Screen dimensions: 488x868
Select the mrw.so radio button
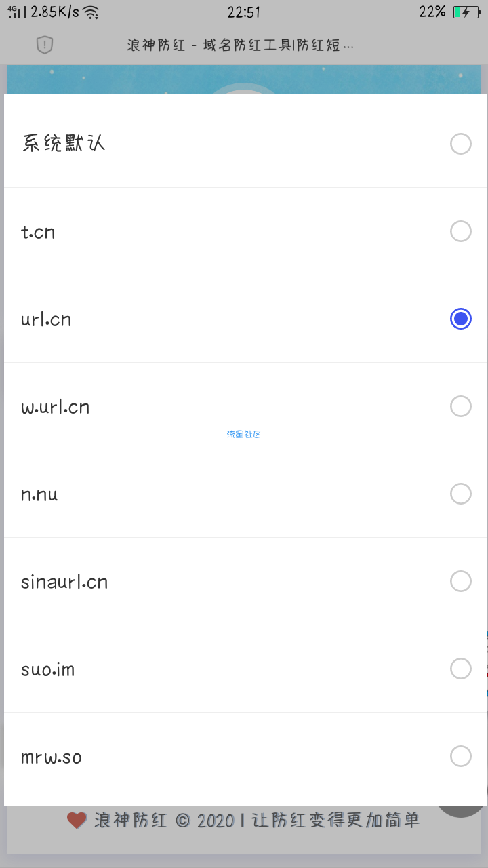pos(461,756)
